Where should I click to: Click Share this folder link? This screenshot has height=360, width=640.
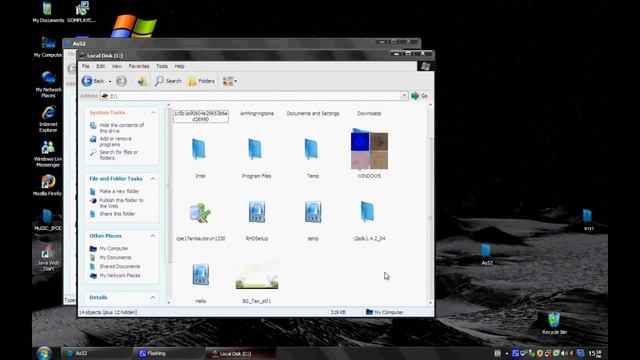point(117,214)
